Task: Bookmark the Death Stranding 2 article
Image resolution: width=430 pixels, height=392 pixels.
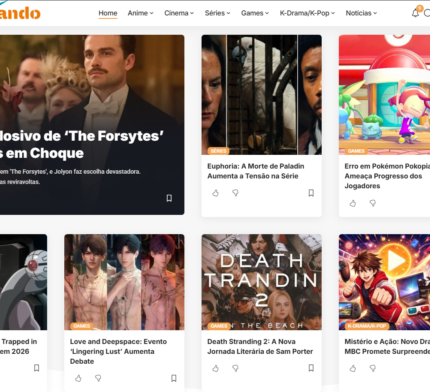Action: tap(311, 368)
